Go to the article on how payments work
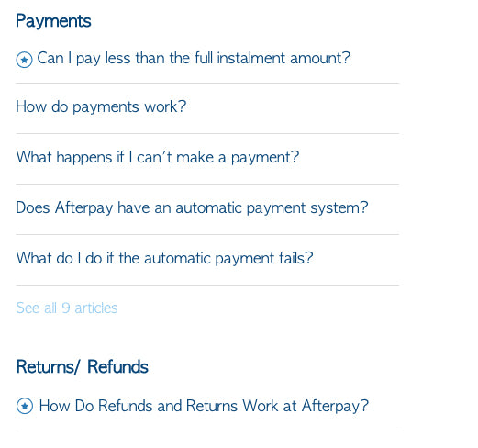 point(101,107)
